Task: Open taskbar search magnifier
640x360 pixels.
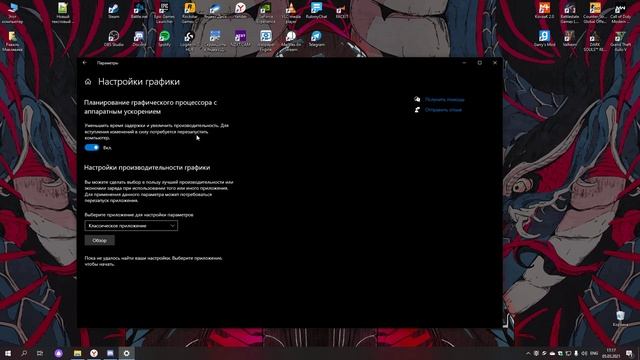Action: pos(24,353)
